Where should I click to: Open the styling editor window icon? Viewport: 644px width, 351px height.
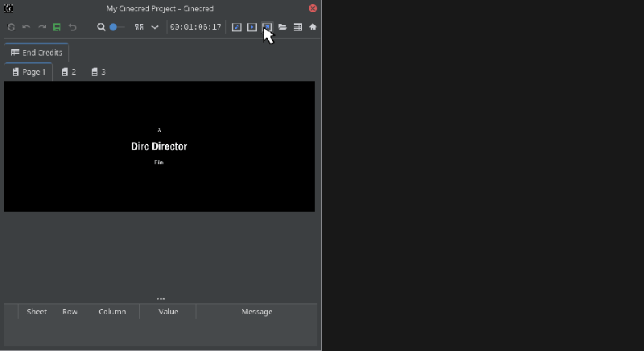point(237,27)
